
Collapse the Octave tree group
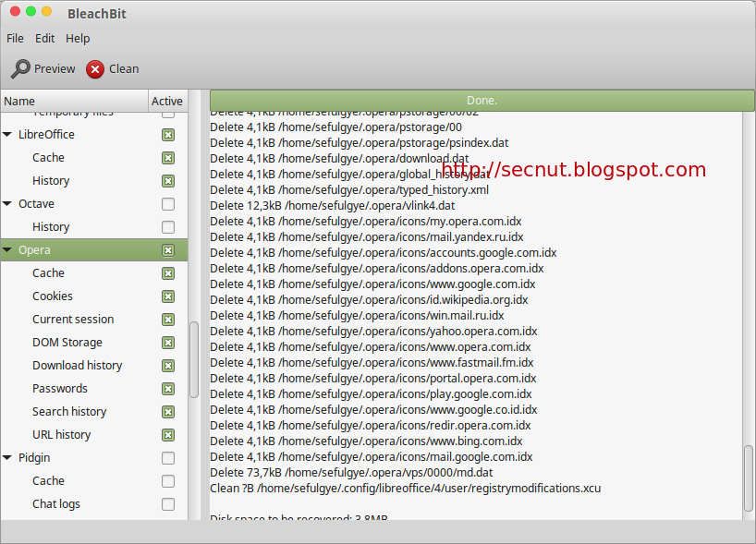coord(7,204)
